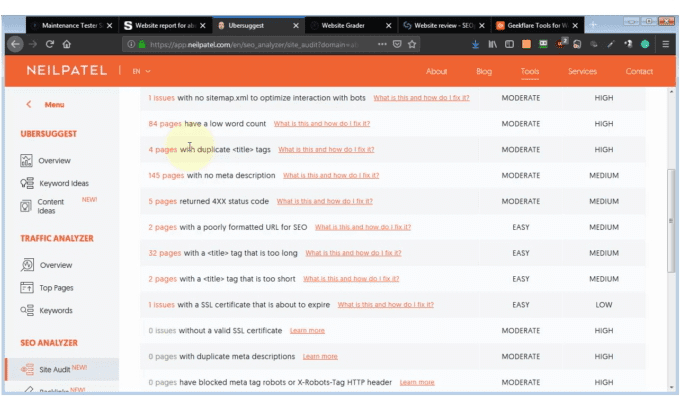680x396 pixels.
Task: Open Firefox downloads arrow icon
Action: pos(475,44)
